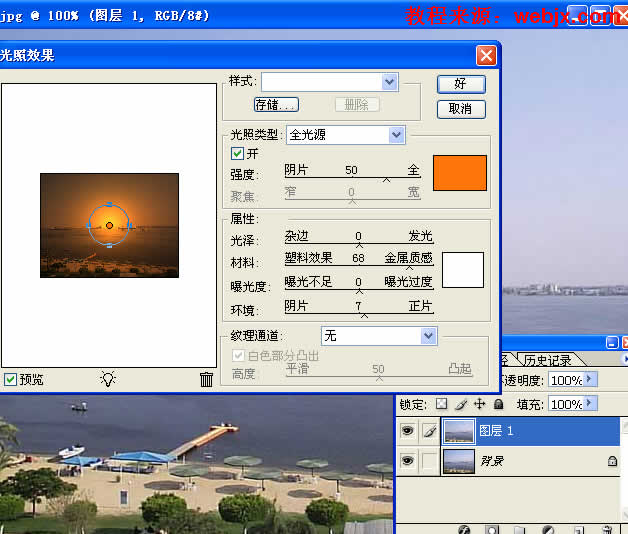Click the adjustment layer half-circle icon
Viewport: 628px width, 534px height.
click(x=547, y=530)
